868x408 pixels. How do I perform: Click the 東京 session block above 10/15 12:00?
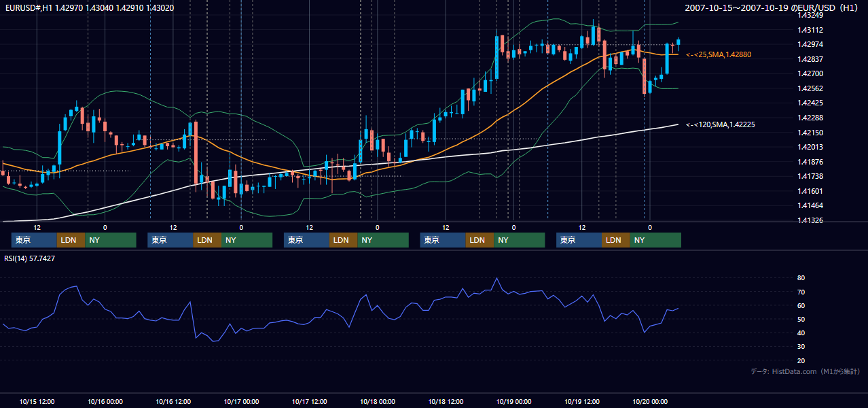[x=34, y=240]
